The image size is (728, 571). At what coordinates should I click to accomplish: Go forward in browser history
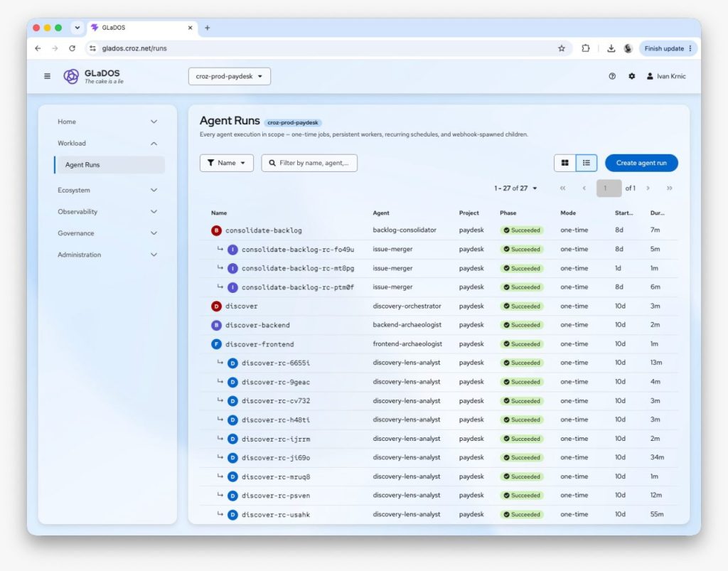click(x=55, y=48)
